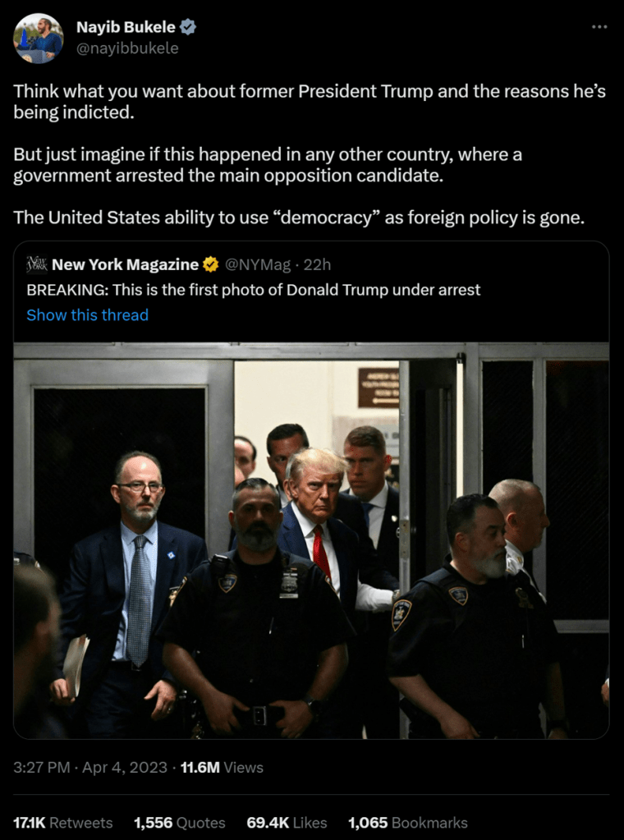Image resolution: width=624 pixels, height=840 pixels.
Task: View the 1,556 Quotes list
Action: click(180, 822)
